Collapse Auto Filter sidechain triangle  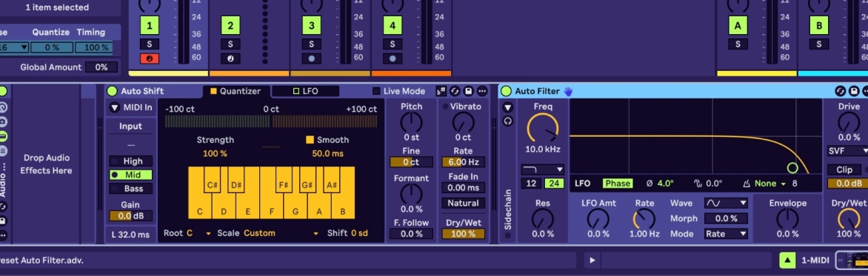click(x=507, y=107)
